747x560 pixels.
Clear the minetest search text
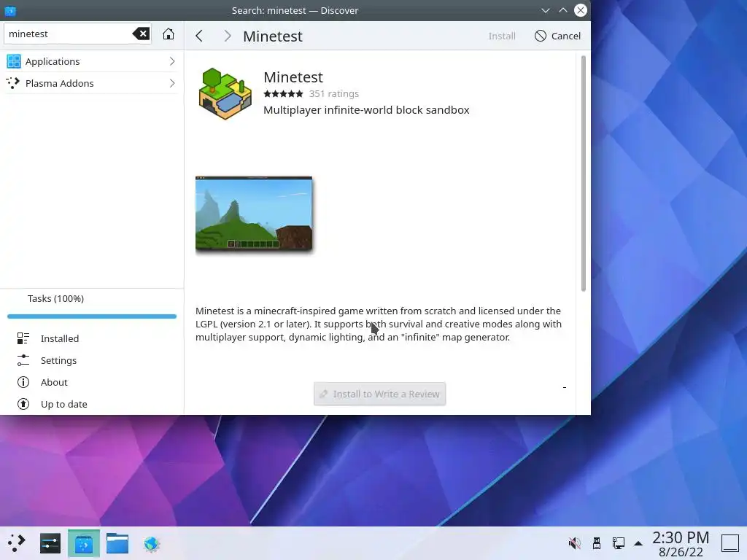point(141,34)
